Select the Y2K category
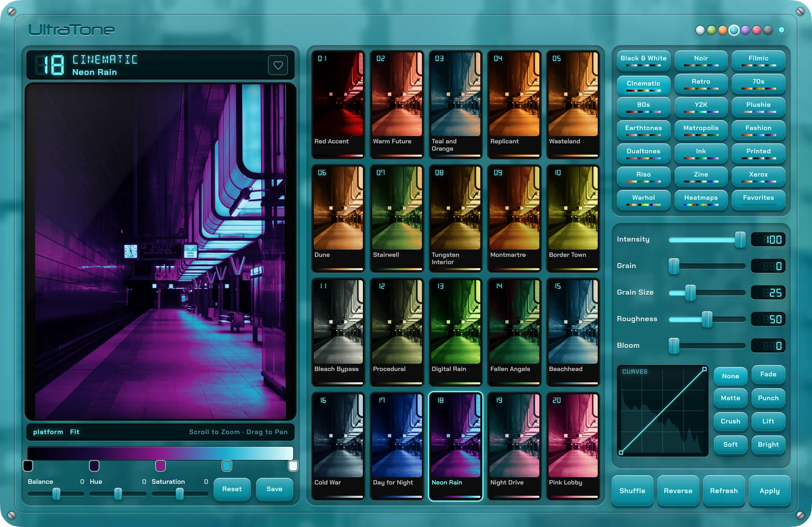 pos(701,107)
